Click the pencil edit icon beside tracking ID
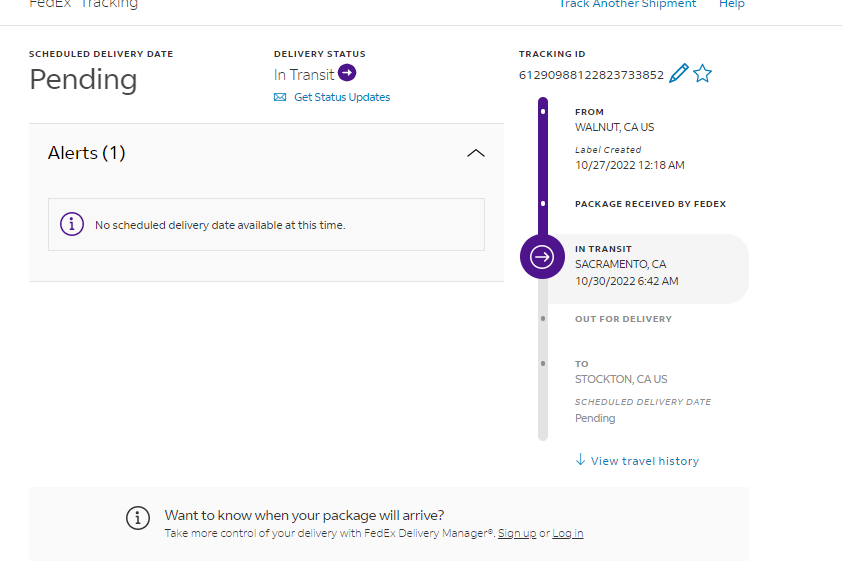Viewport: 842px width, 567px height. (679, 73)
